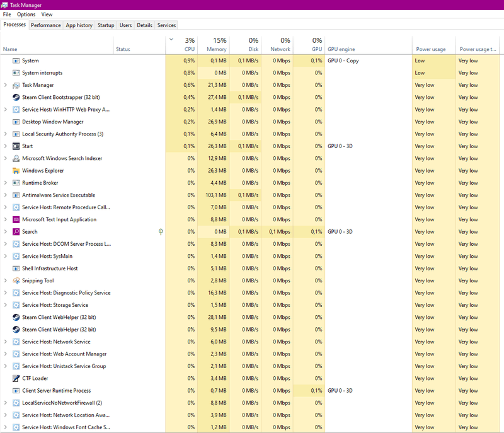Open the File menu
This screenshot has width=504, height=433.
(x=7, y=14)
